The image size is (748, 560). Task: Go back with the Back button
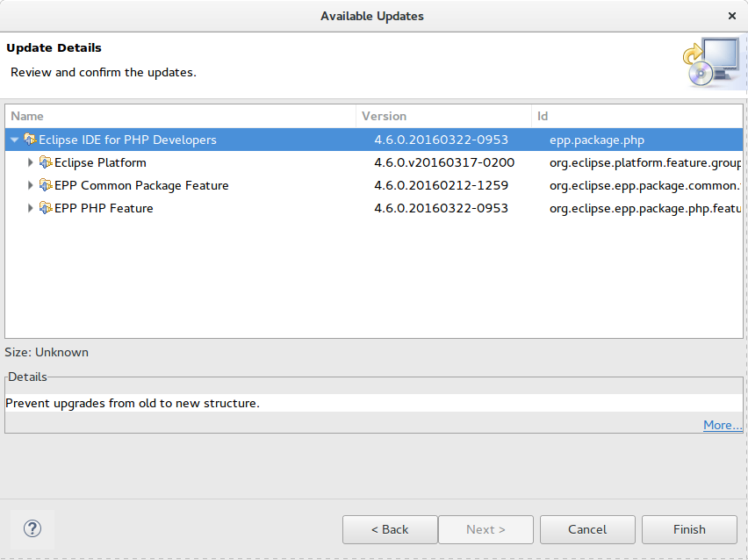tap(390, 529)
